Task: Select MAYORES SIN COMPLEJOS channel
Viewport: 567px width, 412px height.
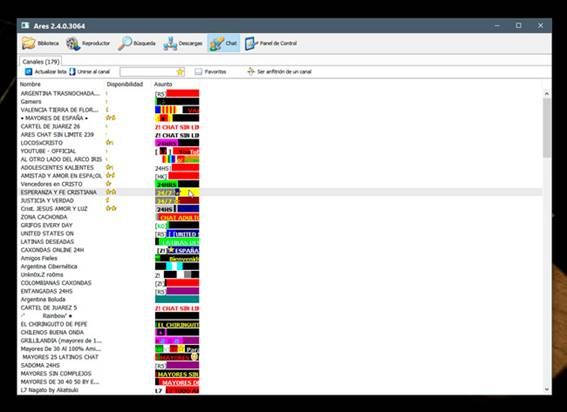Action: click(x=56, y=374)
